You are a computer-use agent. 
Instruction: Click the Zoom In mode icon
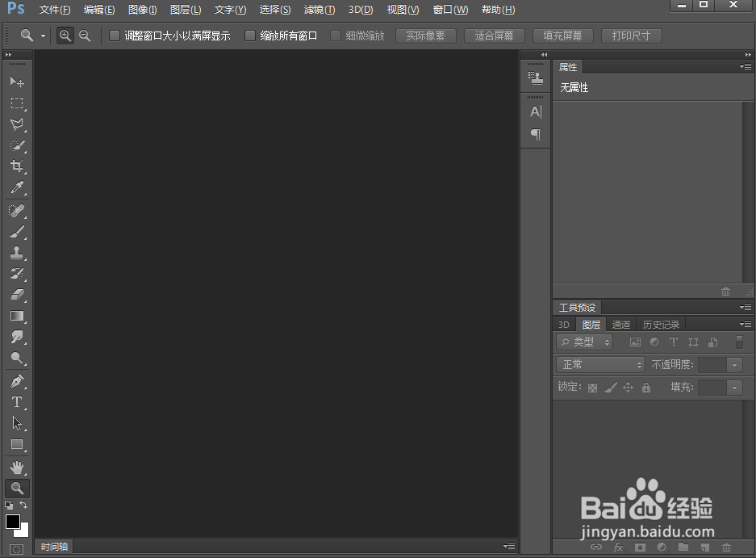coord(65,36)
